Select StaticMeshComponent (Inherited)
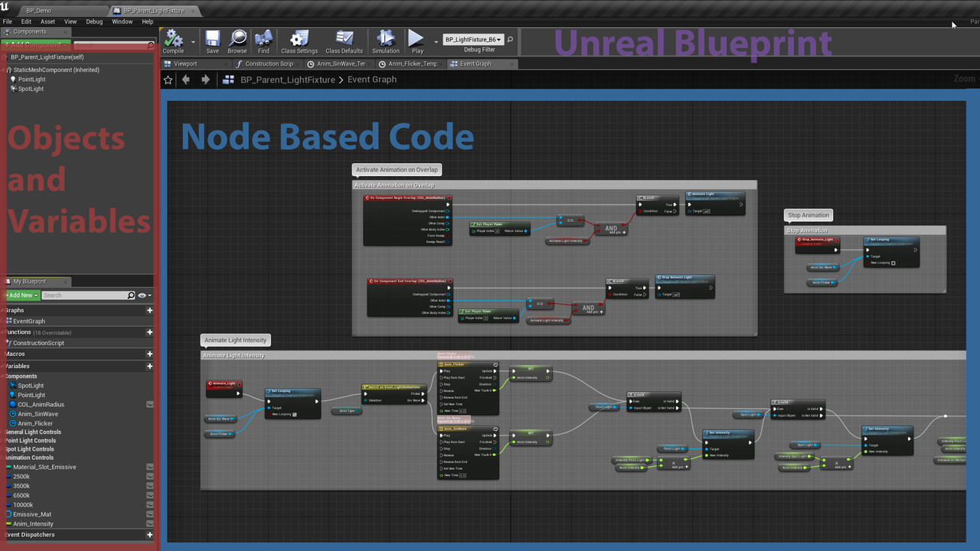980x551 pixels. pos(56,70)
